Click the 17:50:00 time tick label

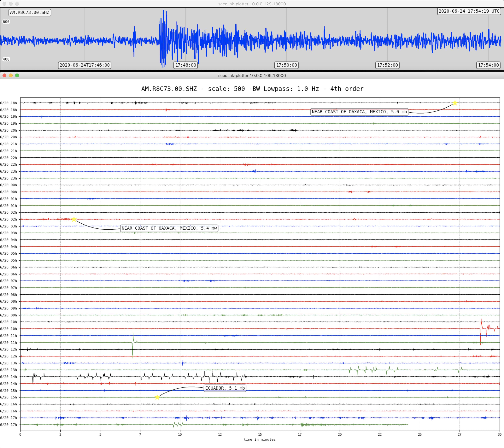[287, 65]
